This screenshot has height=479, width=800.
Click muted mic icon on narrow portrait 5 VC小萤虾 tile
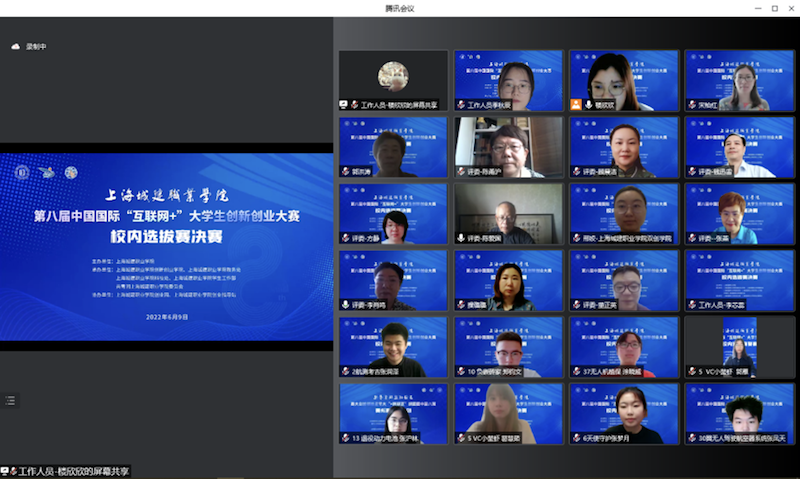click(692, 371)
